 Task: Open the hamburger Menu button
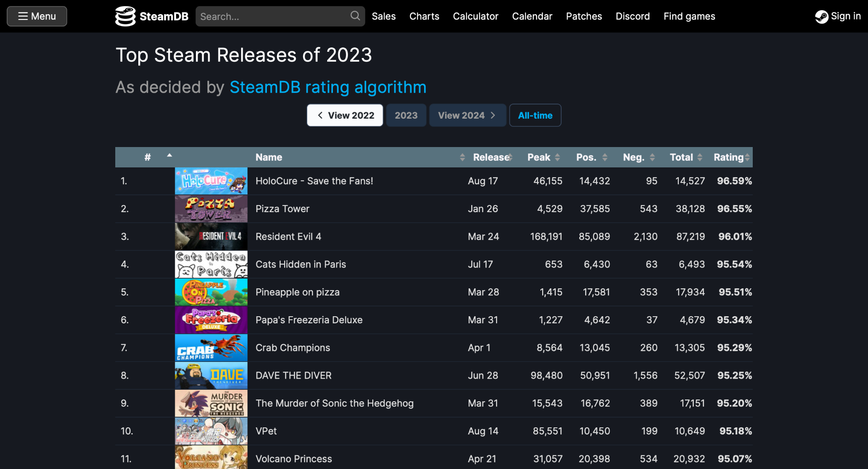click(37, 16)
